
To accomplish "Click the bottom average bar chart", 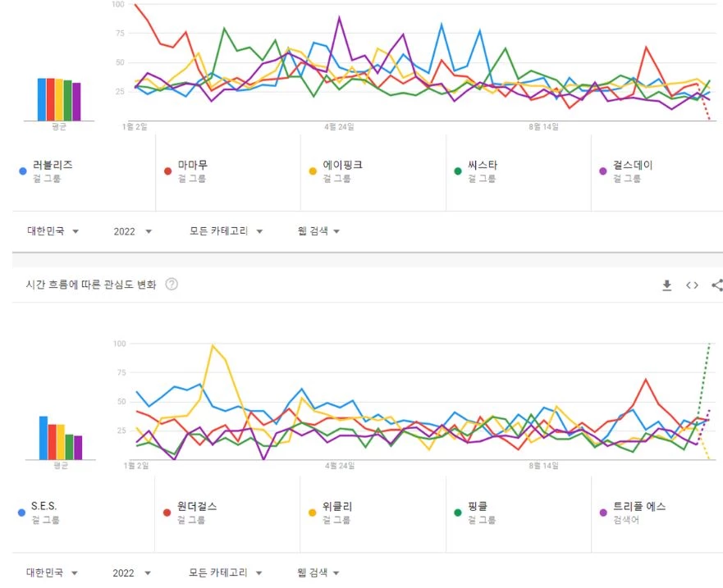I will click(61, 438).
